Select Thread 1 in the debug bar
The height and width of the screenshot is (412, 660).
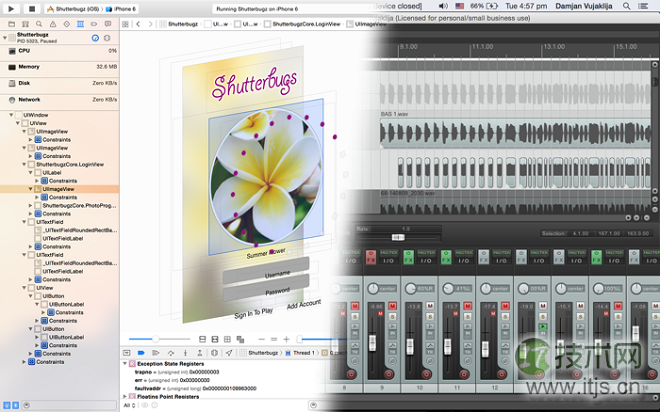pyautogui.click(x=301, y=353)
